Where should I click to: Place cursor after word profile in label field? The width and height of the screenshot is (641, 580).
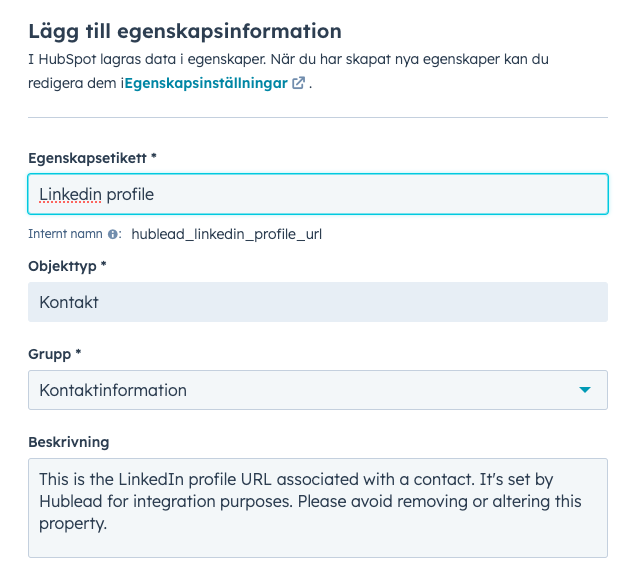tap(155, 195)
